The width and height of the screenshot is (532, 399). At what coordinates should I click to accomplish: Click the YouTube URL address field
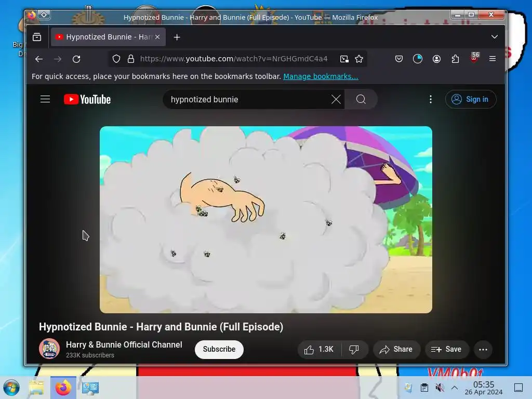[x=234, y=59]
